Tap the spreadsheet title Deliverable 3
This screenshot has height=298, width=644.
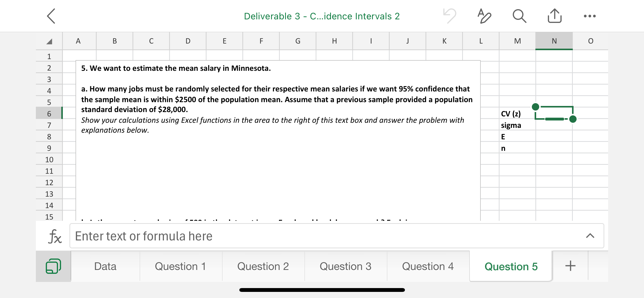tap(322, 16)
